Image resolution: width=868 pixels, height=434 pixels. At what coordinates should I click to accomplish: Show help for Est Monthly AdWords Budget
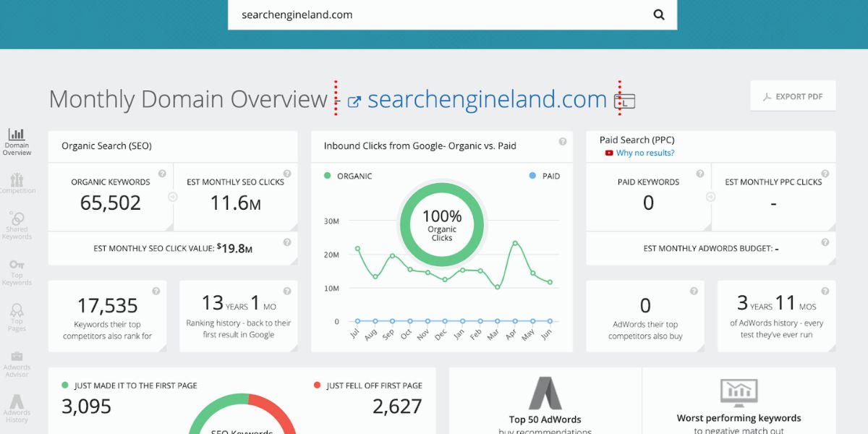coord(825,242)
